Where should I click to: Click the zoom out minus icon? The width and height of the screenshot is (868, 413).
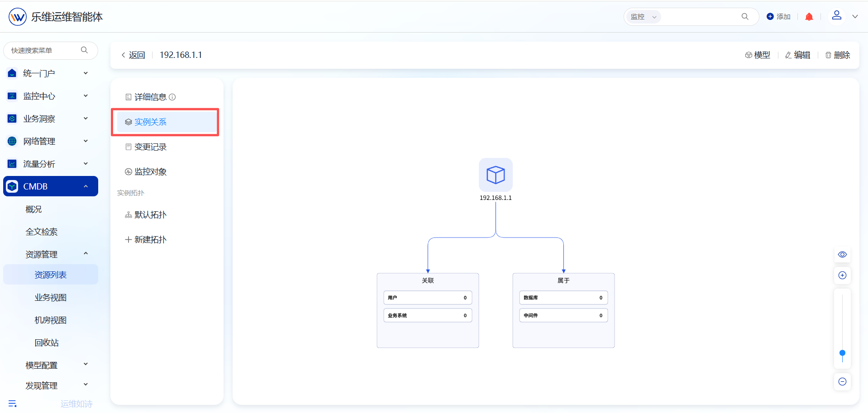pyautogui.click(x=842, y=381)
